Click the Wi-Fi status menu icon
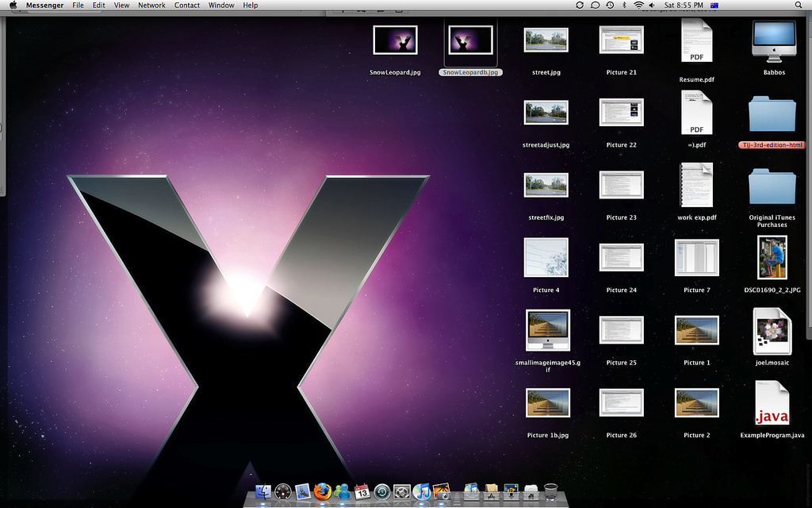 tap(638, 5)
